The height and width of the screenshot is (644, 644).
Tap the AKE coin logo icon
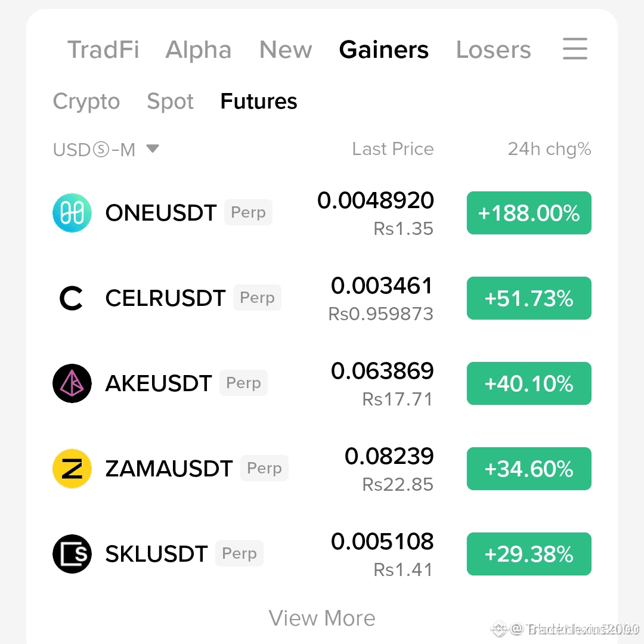pos(72,383)
